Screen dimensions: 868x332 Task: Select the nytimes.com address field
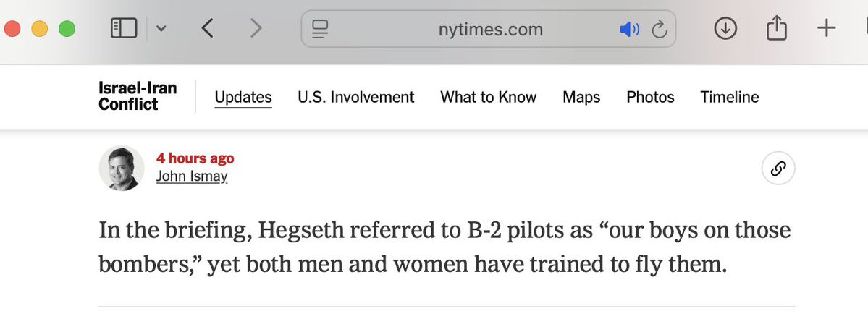tap(488, 29)
